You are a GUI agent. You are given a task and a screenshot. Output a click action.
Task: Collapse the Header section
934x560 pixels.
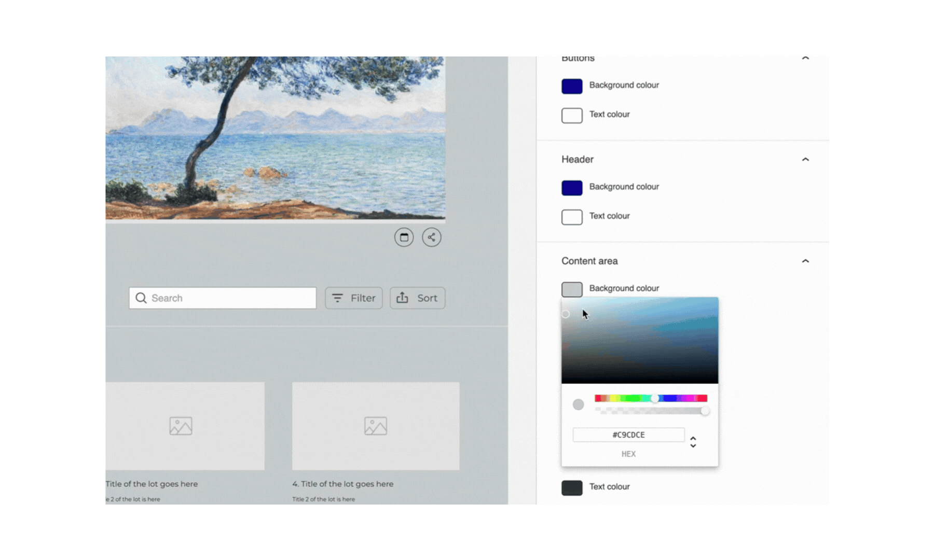click(805, 159)
